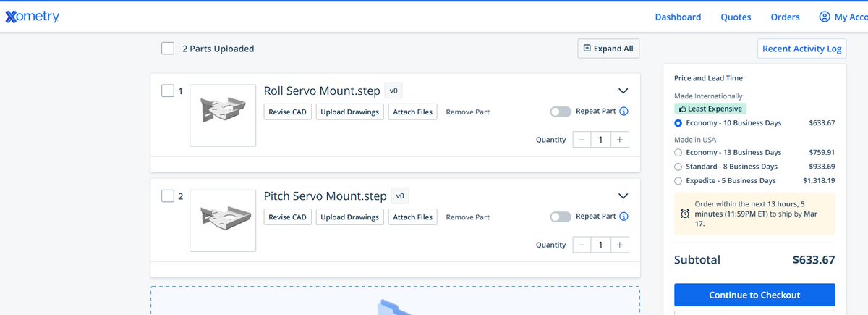Decrease quantity for Pitch Servo Mount

point(582,245)
